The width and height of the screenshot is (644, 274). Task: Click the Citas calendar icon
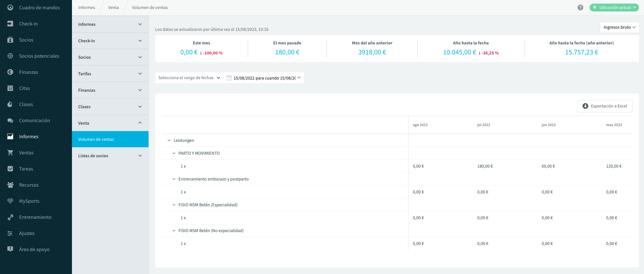10,88
